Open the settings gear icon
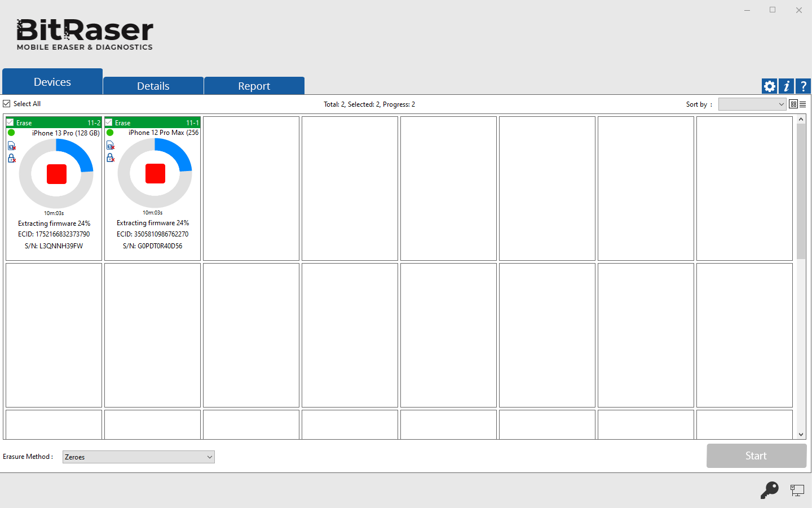Screen dimensions: 812x508 (770, 86)
